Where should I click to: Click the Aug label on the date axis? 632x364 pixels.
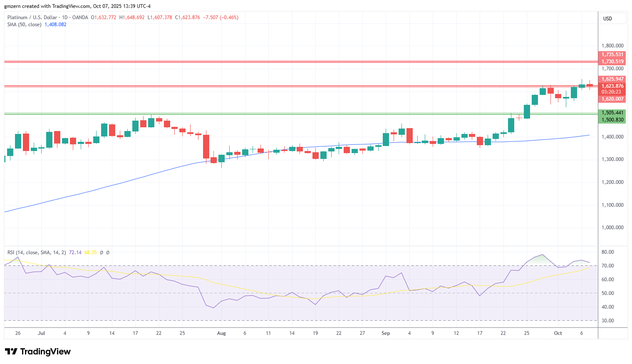pos(221,333)
